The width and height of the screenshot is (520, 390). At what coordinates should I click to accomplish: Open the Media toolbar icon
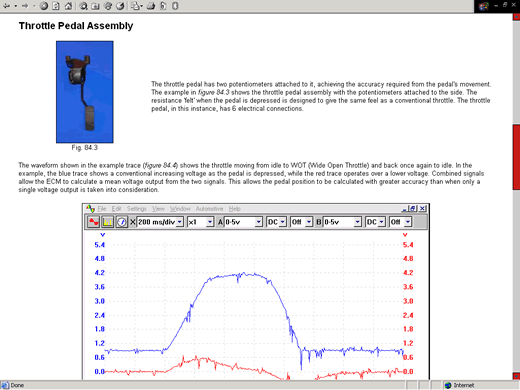(108, 6)
